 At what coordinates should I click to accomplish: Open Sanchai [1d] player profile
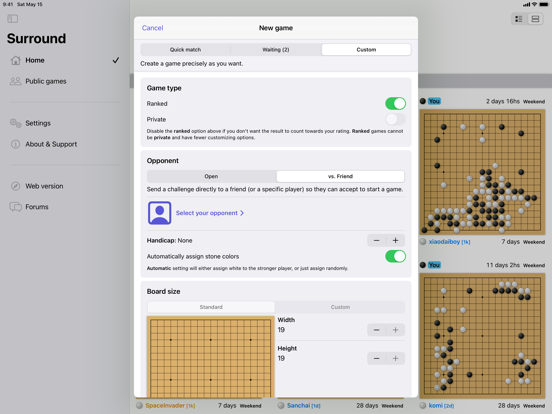click(x=303, y=406)
